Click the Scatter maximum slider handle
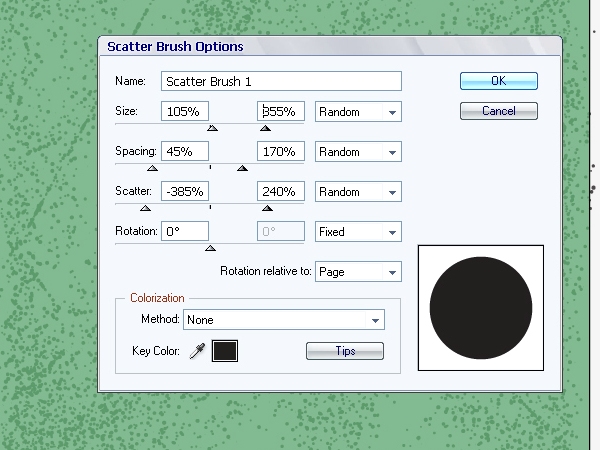 pyautogui.click(x=267, y=208)
